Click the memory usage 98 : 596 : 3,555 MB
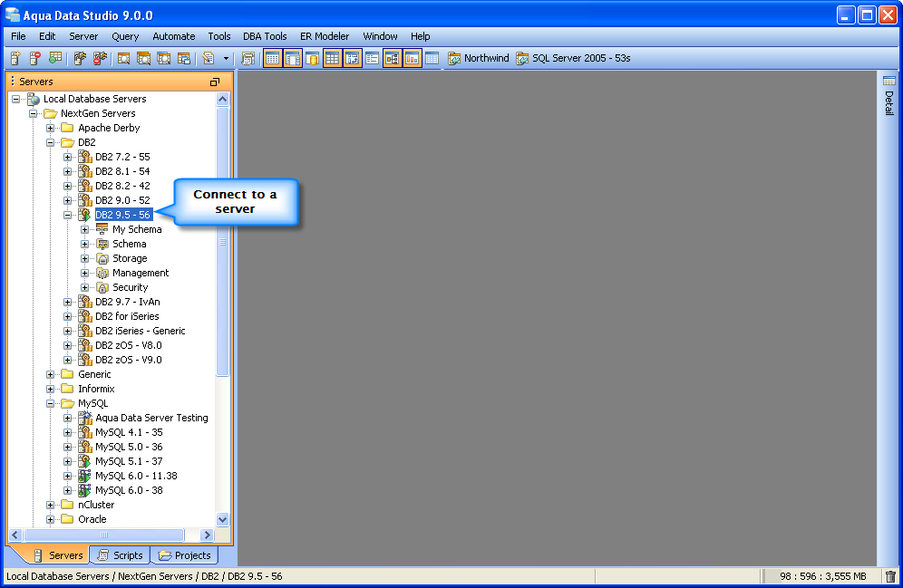This screenshot has width=903, height=588. point(822,576)
